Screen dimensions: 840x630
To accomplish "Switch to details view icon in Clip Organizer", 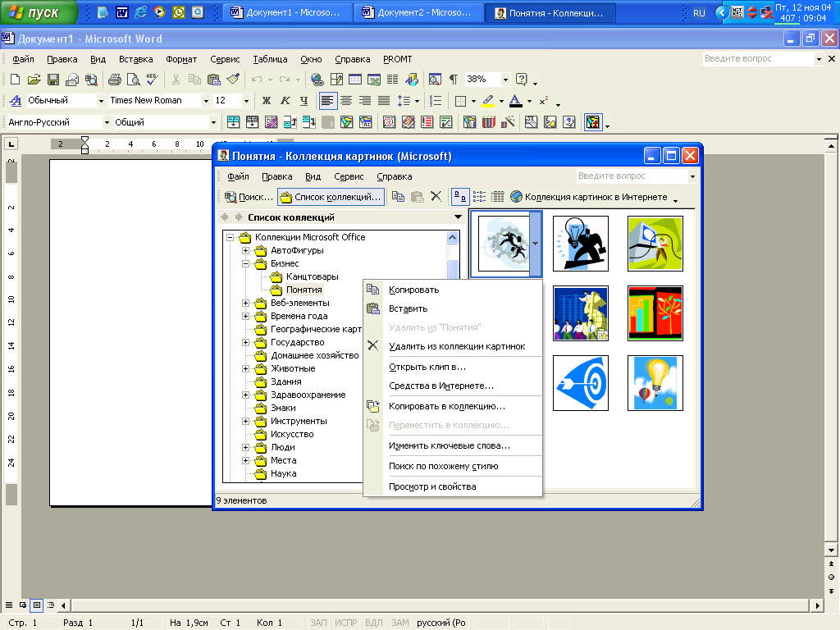I will point(498,197).
